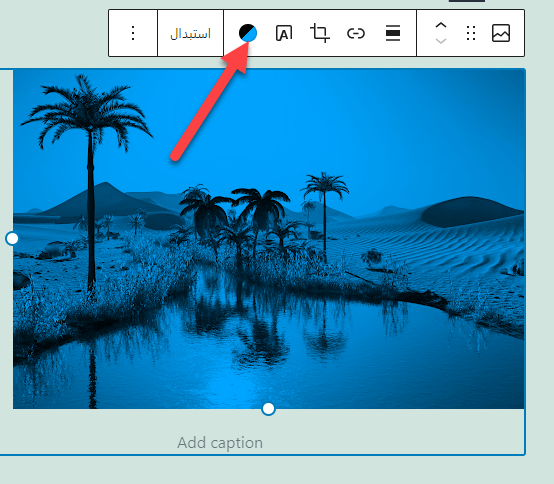Apply the duotone filter icon

248,33
